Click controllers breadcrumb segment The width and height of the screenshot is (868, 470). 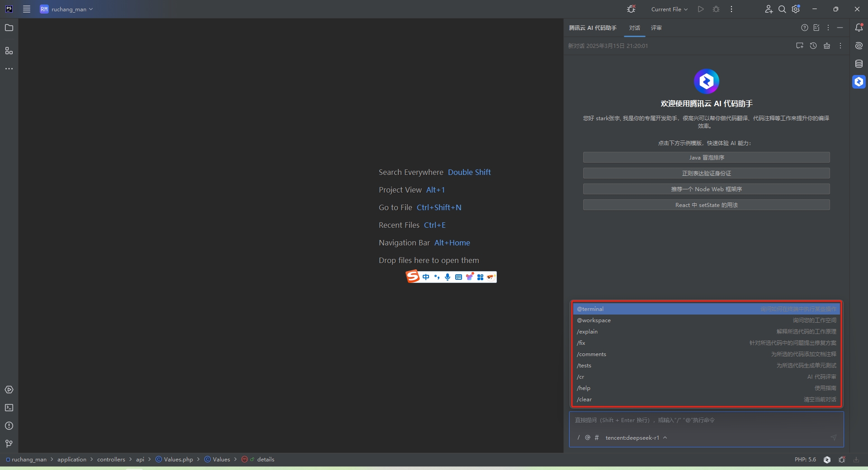point(111,460)
